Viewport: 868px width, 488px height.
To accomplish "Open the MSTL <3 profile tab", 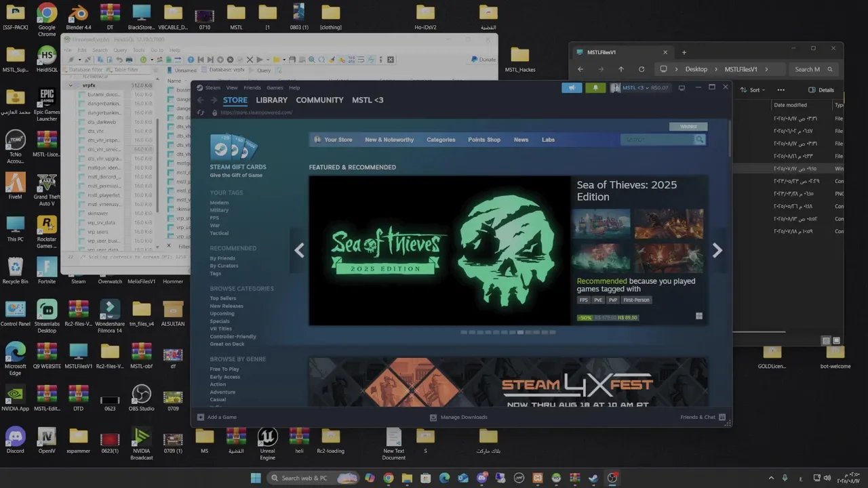I will point(368,100).
